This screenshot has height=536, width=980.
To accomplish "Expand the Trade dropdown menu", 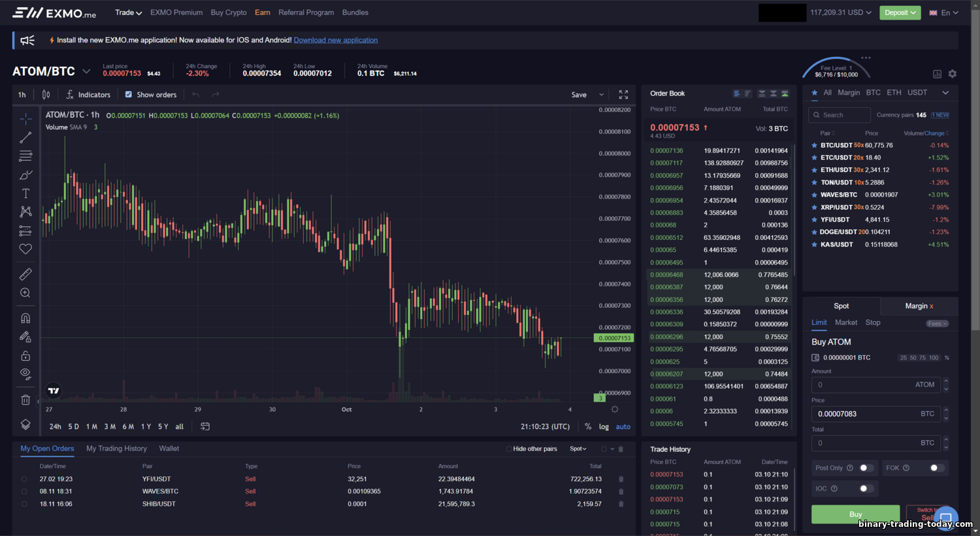I will point(129,12).
